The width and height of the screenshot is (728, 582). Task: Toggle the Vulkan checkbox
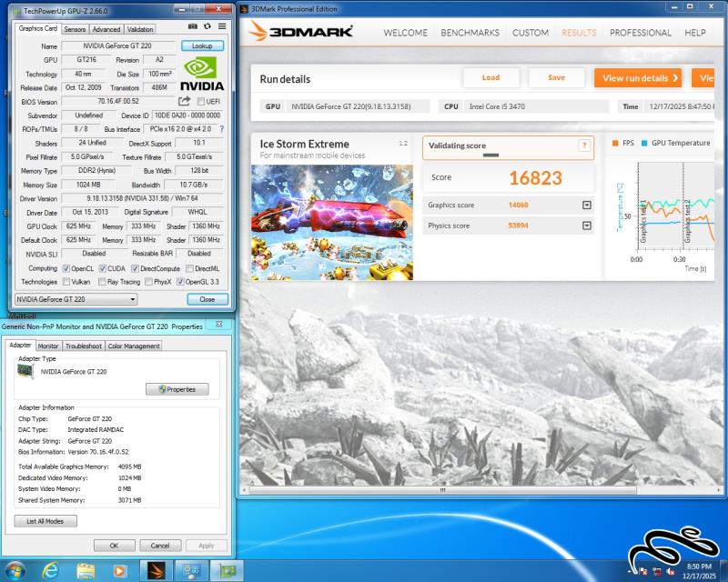[65, 282]
